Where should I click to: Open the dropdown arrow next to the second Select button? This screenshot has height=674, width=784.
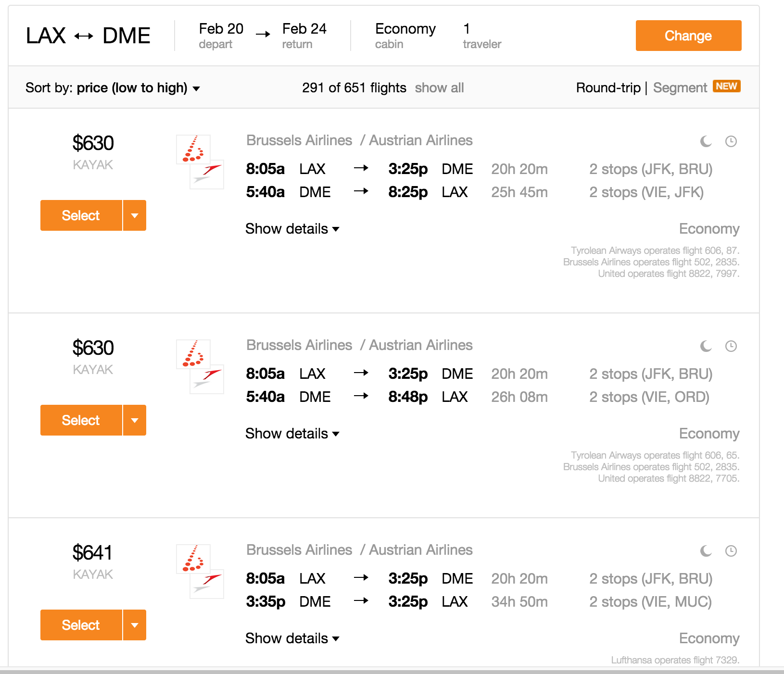click(x=135, y=420)
